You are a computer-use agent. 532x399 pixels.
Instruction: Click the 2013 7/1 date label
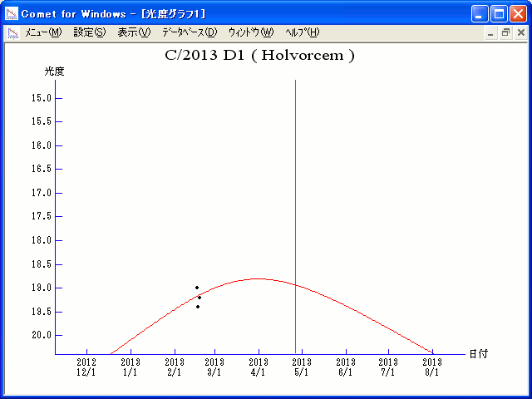388,367
